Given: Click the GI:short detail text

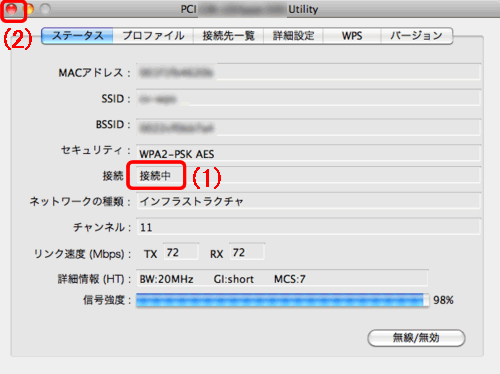Looking at the screenshot, I should pos(234,279).
